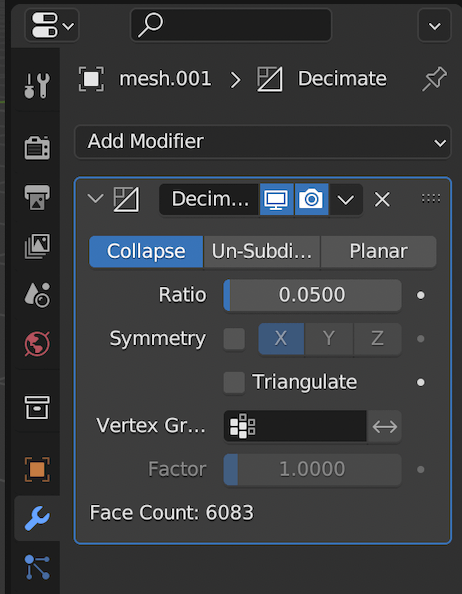Select the Z symmetry axis

coord(377,339)
